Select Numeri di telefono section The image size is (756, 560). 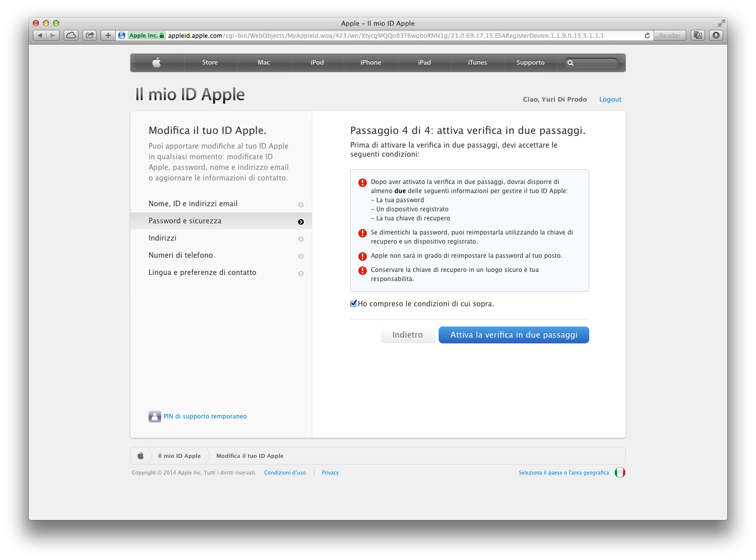221,255
